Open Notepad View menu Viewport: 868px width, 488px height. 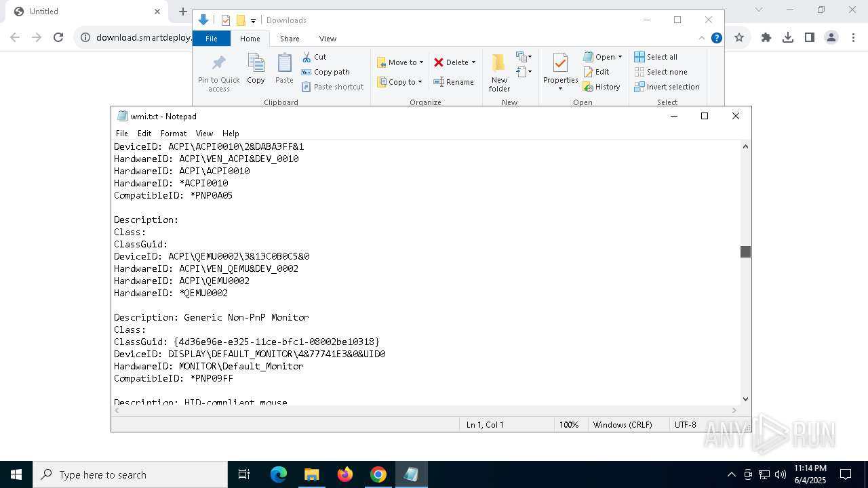(204, 134)
